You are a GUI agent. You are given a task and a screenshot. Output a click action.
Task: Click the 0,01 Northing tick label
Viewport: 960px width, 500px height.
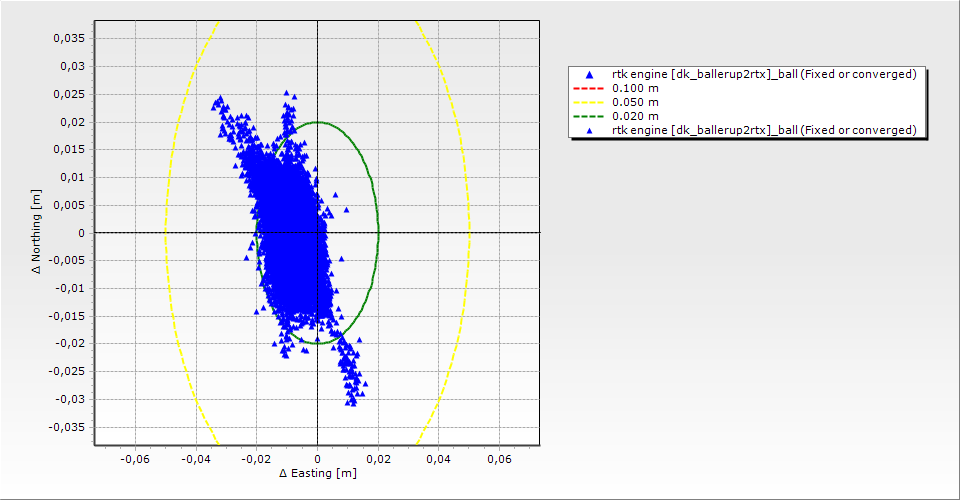coord(72,177)
